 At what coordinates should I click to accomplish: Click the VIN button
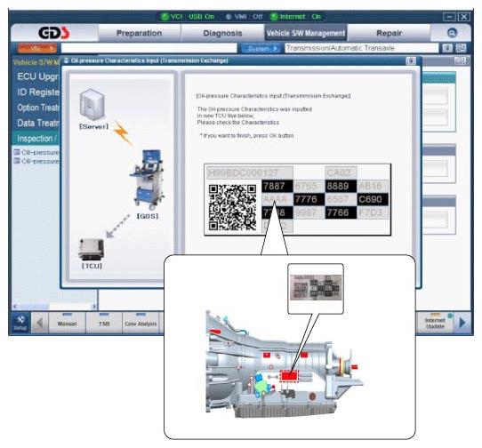click(37, 49)
